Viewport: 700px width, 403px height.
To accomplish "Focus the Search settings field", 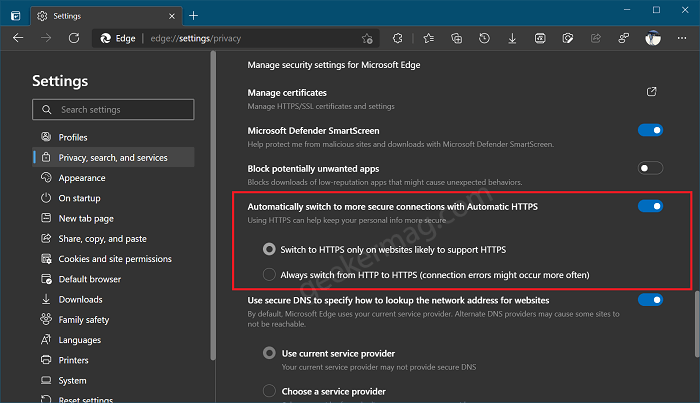I will [113, 109].
